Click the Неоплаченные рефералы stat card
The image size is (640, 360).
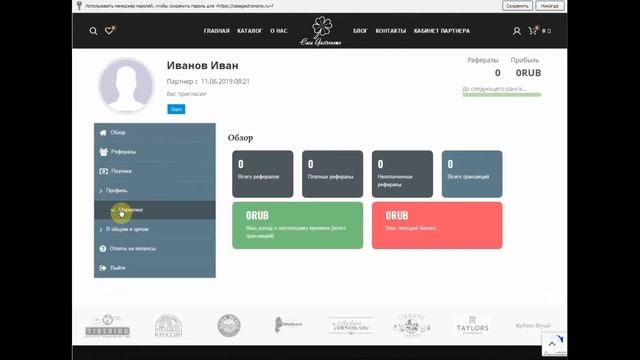(x=402, y=174)
